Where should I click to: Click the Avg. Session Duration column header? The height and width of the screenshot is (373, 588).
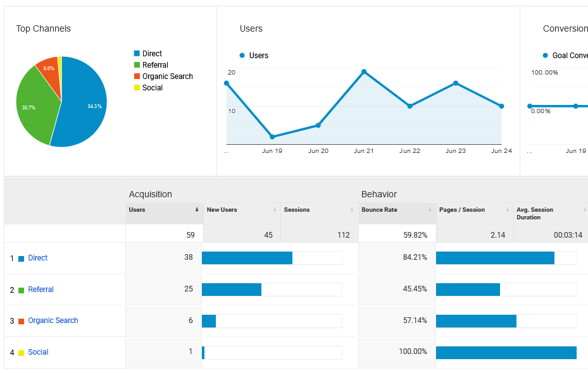point(535,213)
